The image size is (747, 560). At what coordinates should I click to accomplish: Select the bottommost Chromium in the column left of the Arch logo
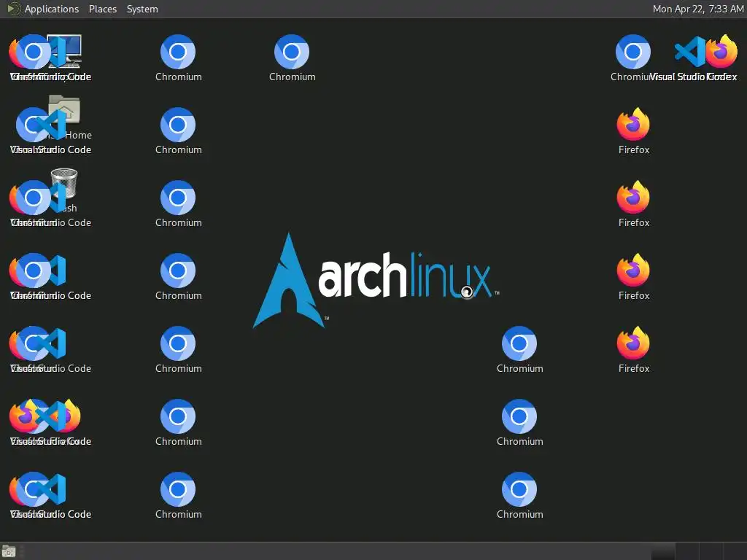tap(178, 489)
